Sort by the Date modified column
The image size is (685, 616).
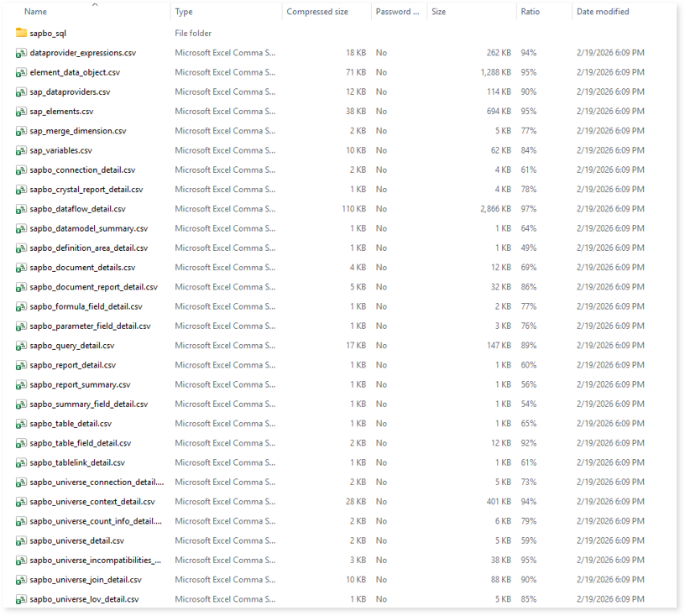click(x=602, y=12)
